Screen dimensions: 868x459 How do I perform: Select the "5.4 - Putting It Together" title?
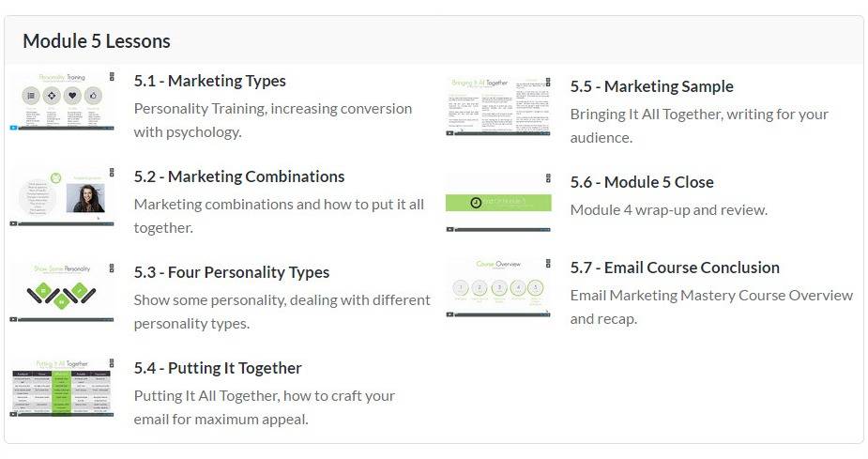pyautogui.click(x=217, y=368)
